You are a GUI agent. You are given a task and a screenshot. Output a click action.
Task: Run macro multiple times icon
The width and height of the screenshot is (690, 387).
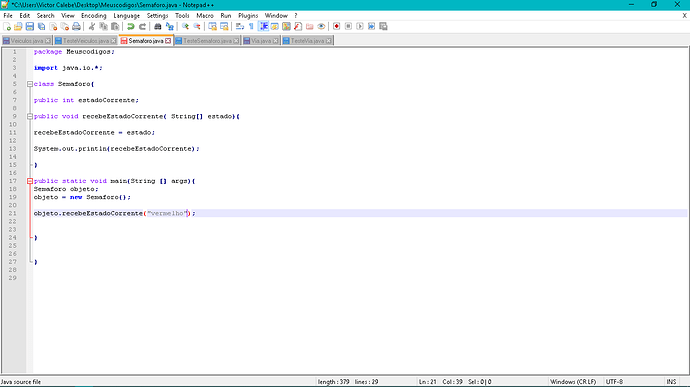pyautogui.click(x=371, y=26)
